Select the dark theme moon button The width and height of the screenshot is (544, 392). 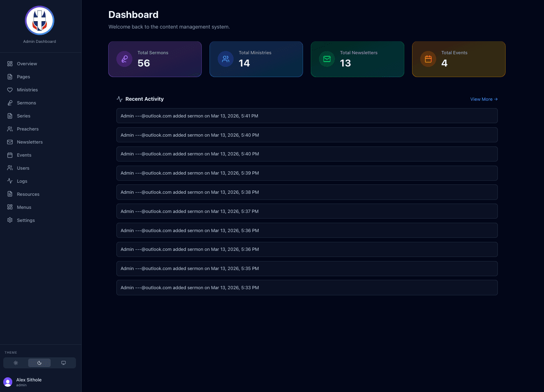(x=40, y=363)
